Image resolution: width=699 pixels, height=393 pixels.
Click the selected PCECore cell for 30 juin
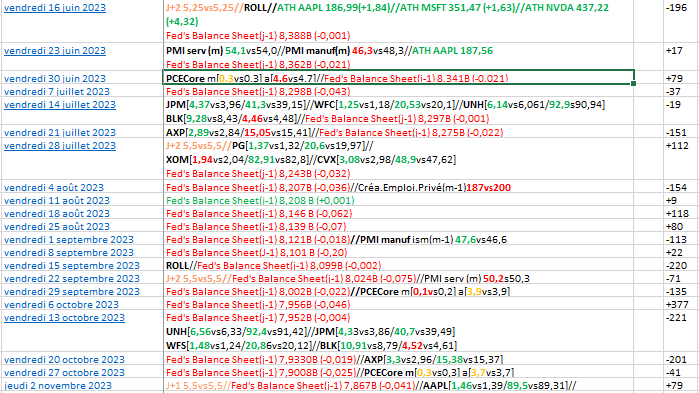(399, 78)
